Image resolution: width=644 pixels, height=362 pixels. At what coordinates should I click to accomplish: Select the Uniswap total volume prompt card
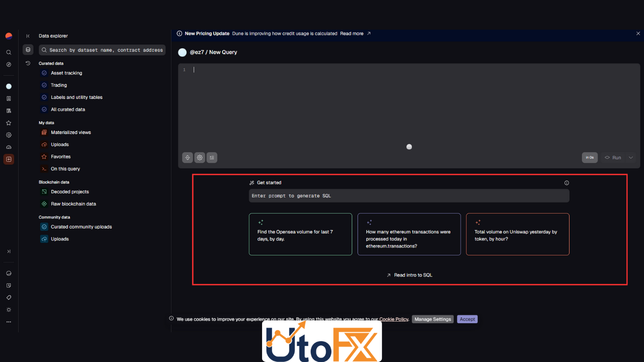click(518, 234)
